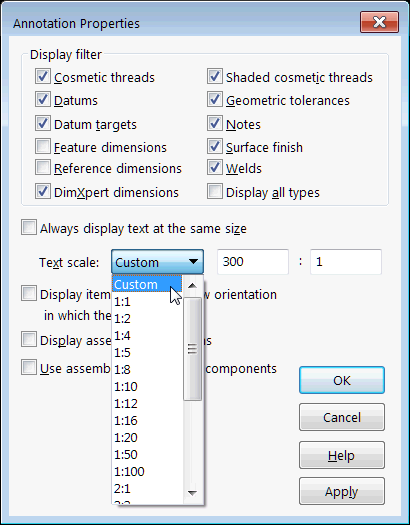Pick the 2:1 scale entry

pos(147,489)
